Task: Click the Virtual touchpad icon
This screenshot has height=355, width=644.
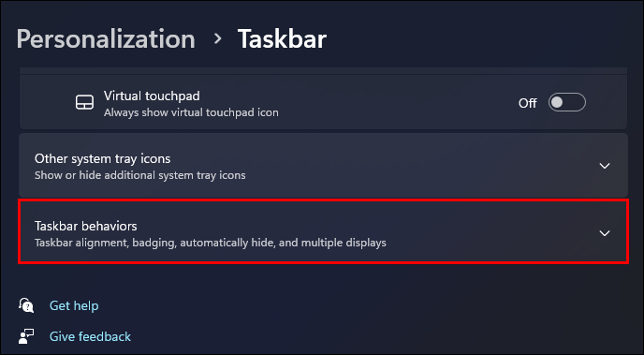Action: [x=84, y=103]
